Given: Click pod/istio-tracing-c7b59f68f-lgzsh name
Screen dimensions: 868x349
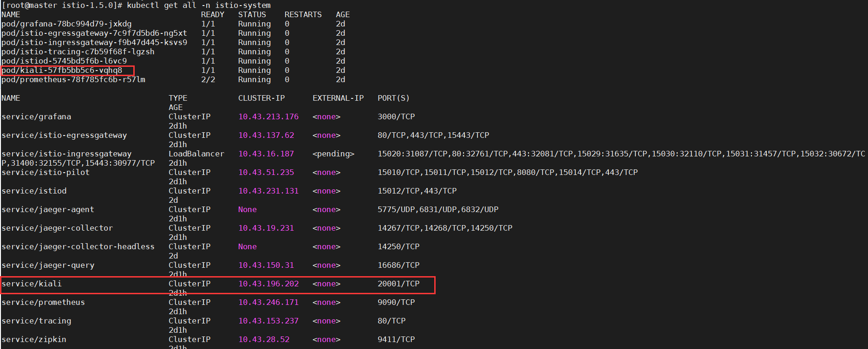Looking at the screenshot, I should click(x=78, y=52).
